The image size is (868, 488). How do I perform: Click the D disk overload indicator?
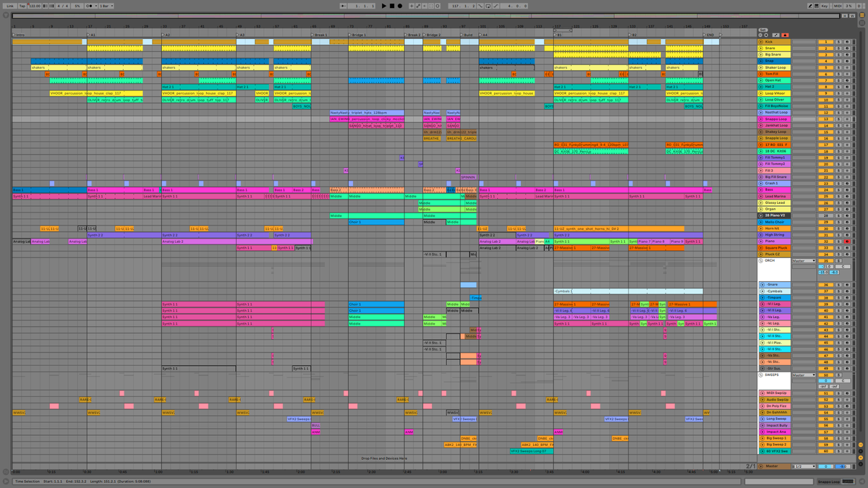coord(859,6)
